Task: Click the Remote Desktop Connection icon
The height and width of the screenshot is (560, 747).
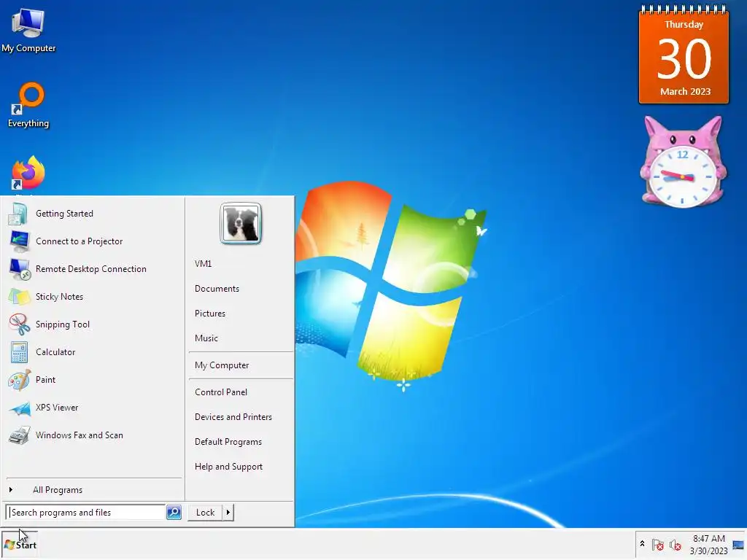Action: [x=20, y=269]
